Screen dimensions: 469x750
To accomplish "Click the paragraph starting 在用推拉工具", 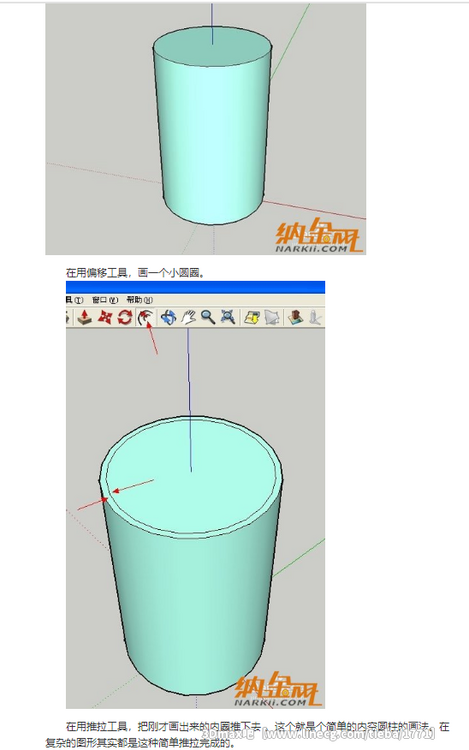I will pyautogui.click(x=248, y=735).
